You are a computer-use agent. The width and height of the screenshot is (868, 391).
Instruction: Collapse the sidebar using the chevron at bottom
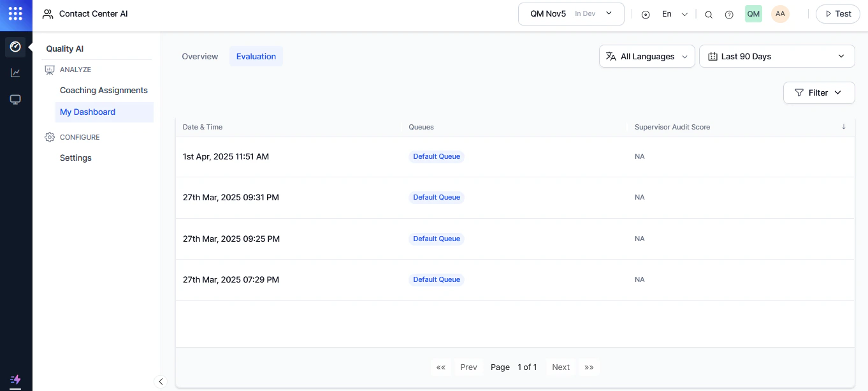pyautogui.click(x=161, y=381)
